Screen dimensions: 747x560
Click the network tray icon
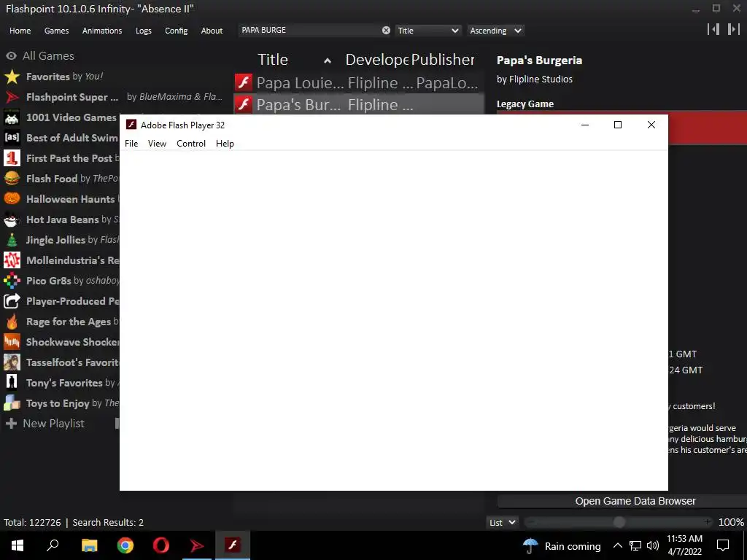635,545
